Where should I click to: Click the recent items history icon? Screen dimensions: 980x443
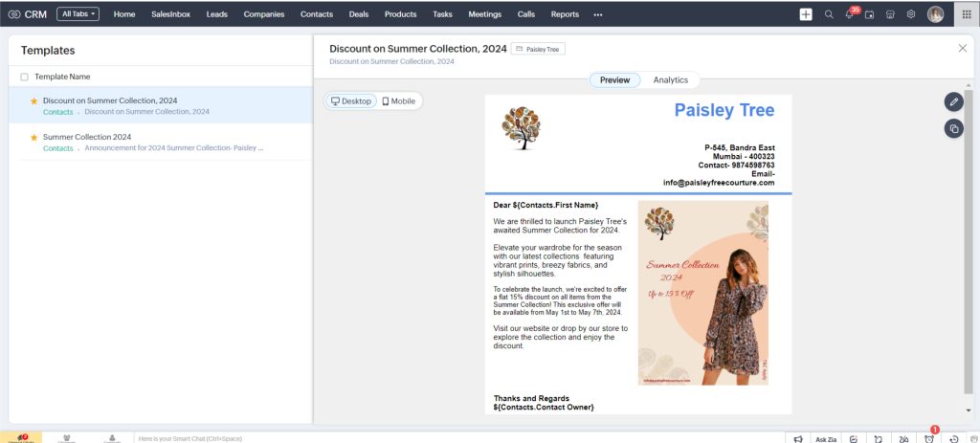[x=954, y=438]
